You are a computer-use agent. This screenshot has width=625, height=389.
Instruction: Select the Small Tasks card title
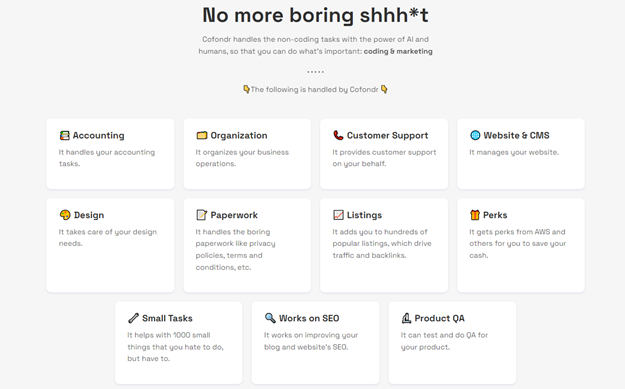[x=167, y=318]
